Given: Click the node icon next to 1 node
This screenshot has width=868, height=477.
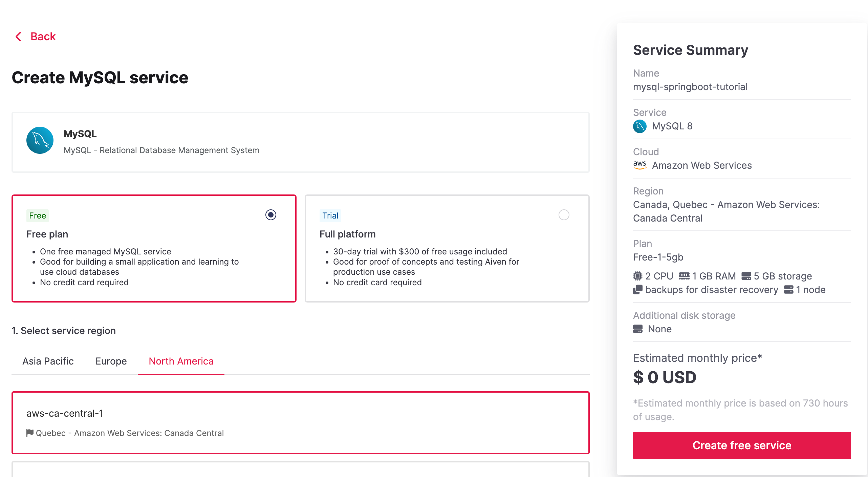Looking at the screenshot, I should [x=789, y=290].
